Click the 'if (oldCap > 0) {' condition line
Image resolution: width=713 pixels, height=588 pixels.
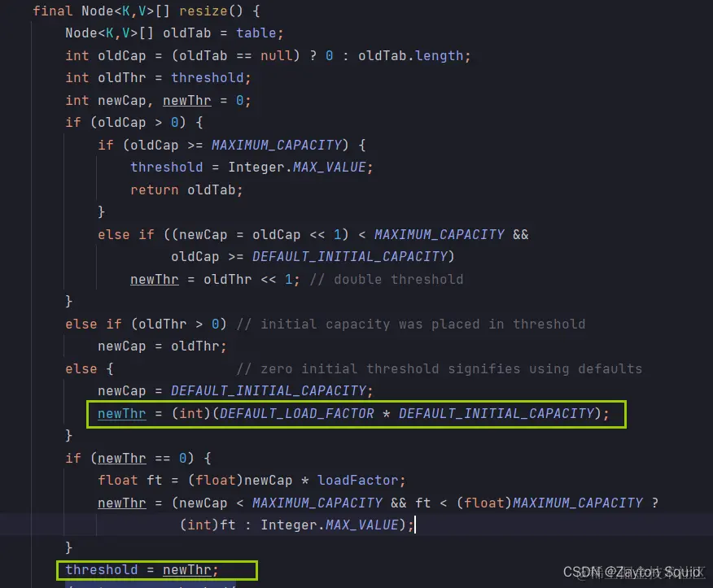(134, 123)
